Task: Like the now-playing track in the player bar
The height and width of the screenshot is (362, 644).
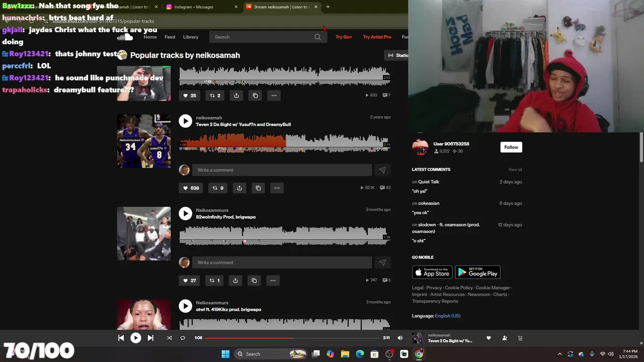Action: [x=489, y=338]
